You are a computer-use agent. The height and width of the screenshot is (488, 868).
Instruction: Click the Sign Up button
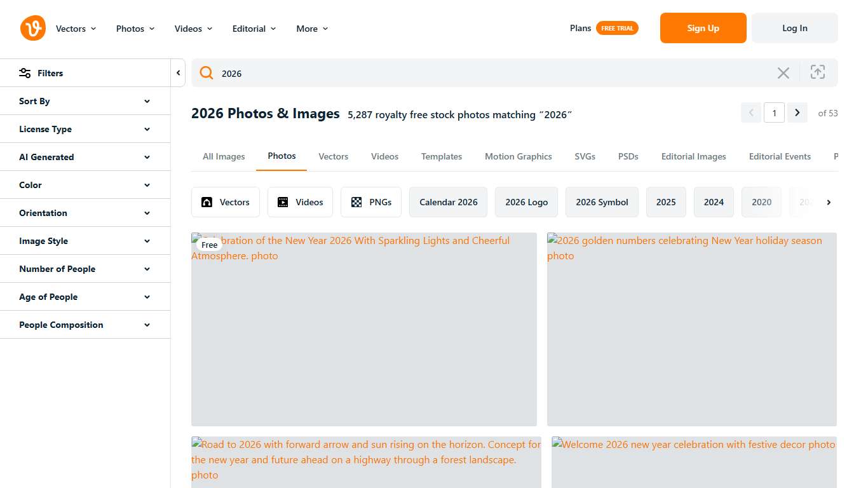pos(703,28)
